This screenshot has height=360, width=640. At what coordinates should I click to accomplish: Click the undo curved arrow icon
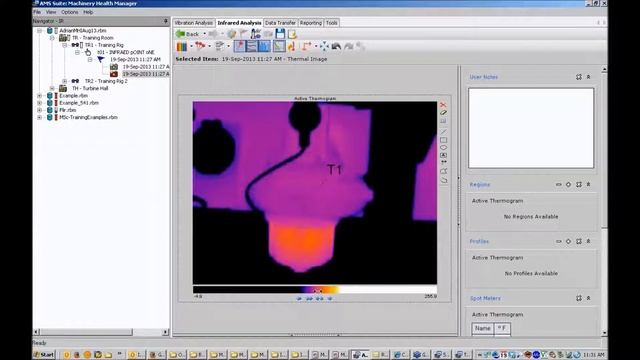coord(336,46)
